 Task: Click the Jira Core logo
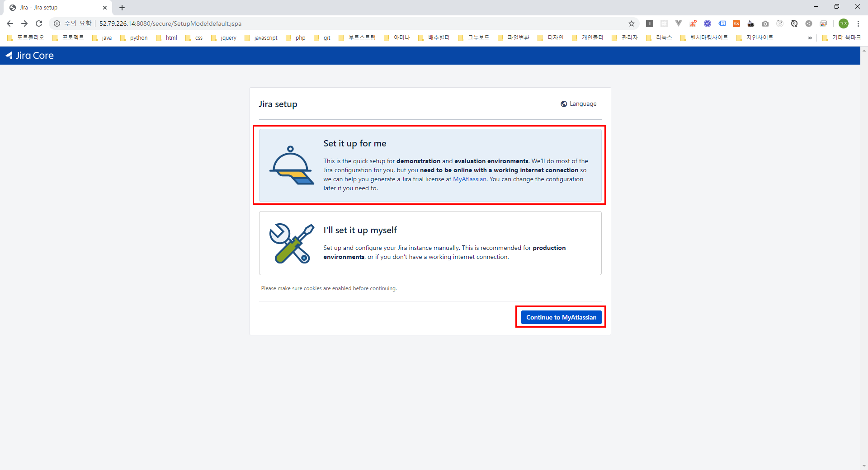[30, 56]
